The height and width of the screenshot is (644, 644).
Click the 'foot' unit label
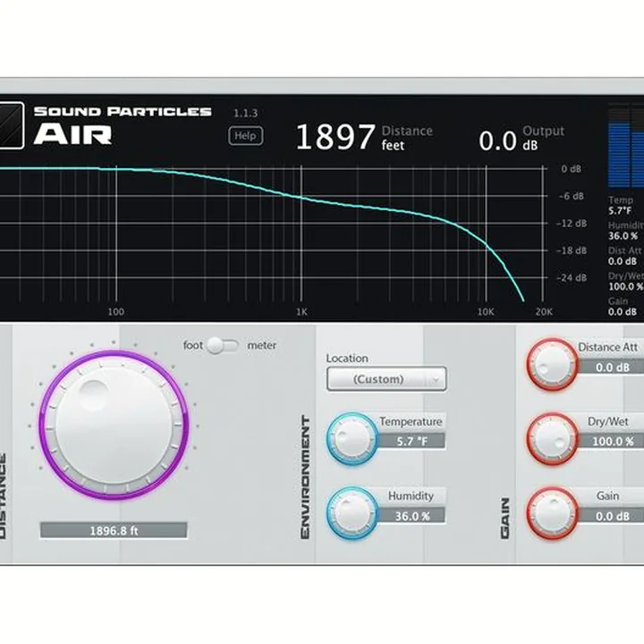(192, 345)
